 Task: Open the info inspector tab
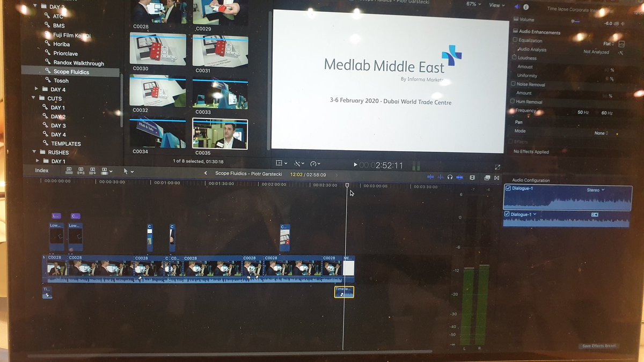click(526, 7)
